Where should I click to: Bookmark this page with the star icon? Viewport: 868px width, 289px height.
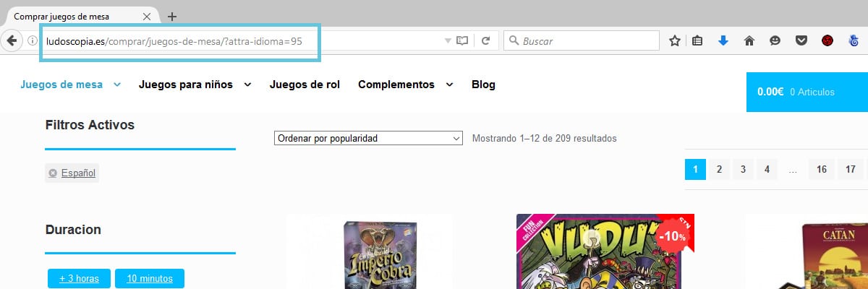(x=675, y=41)
